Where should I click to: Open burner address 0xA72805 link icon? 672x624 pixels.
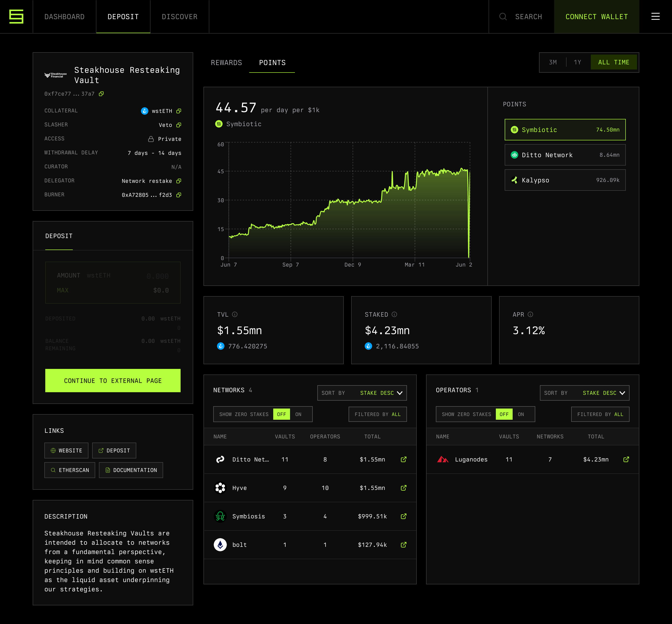click(179, 195)
